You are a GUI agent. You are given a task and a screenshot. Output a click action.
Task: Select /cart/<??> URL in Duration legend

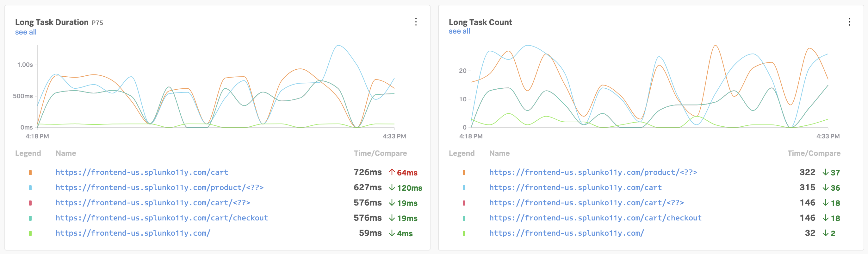pyautogui.click(x=153, y=203)
